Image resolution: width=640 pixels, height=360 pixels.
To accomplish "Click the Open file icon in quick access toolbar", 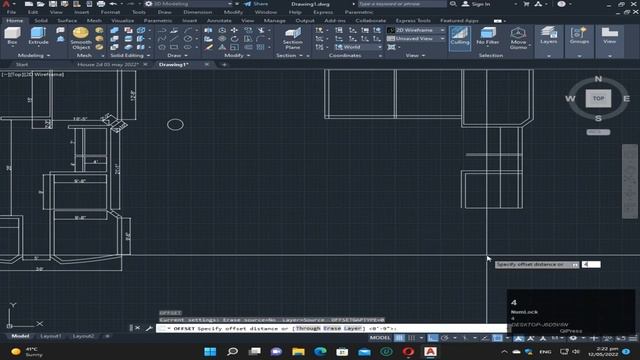I will (x=41, y=4).
